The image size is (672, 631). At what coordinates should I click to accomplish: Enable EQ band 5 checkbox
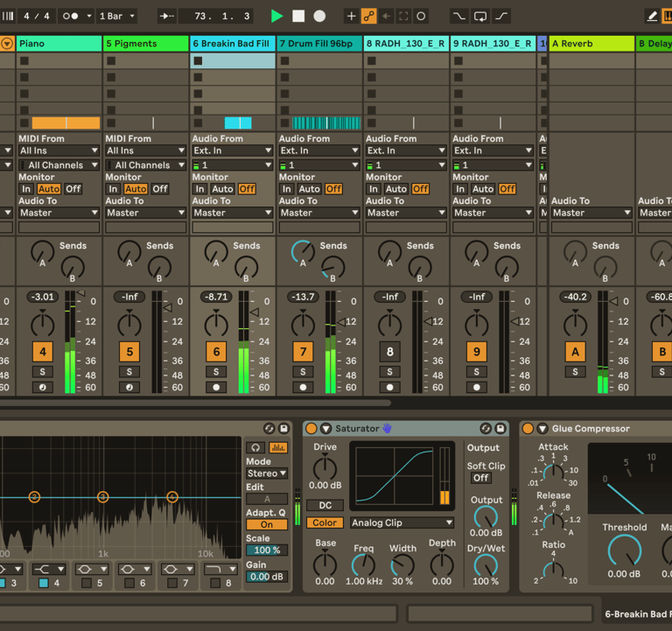(x=86, y=583)
